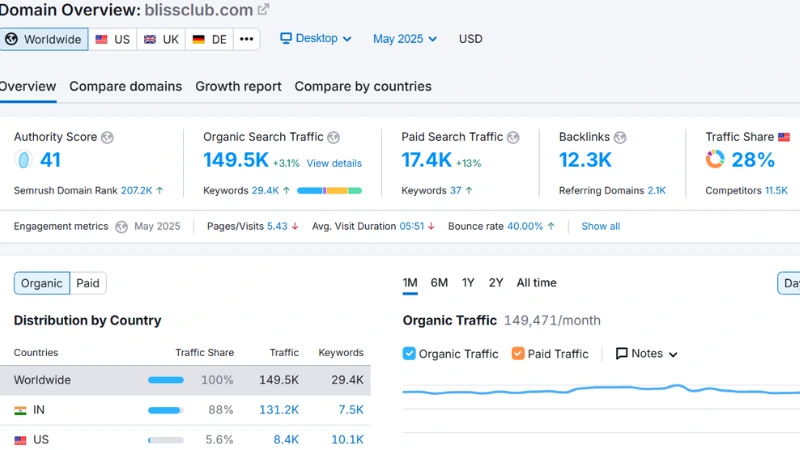Open paid Keywords 37 link
800x450 pixels.
click(455, 190)
